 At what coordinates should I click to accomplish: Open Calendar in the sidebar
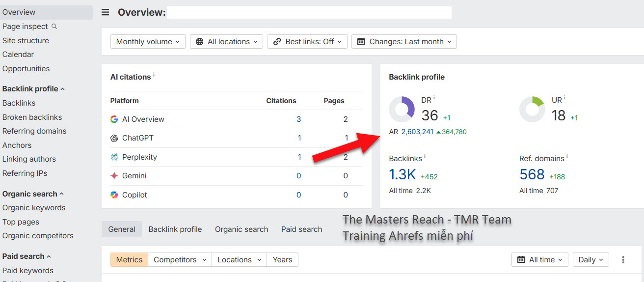pos(18,55)
